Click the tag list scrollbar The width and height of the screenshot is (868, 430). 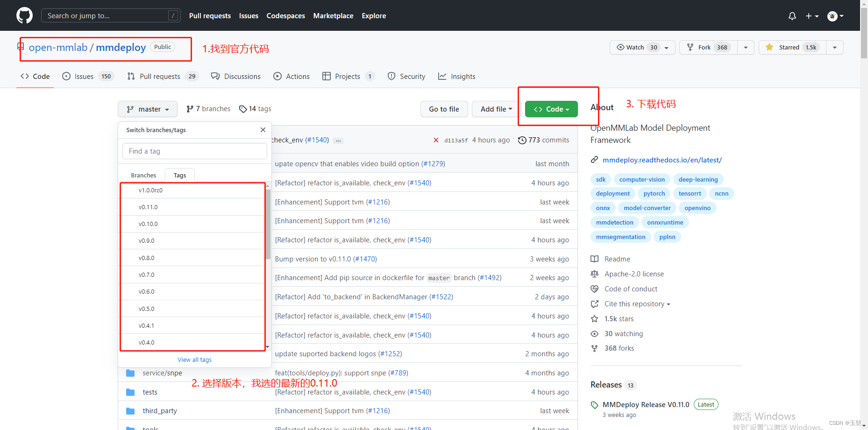pyautogui.click(x=268, y=224)
